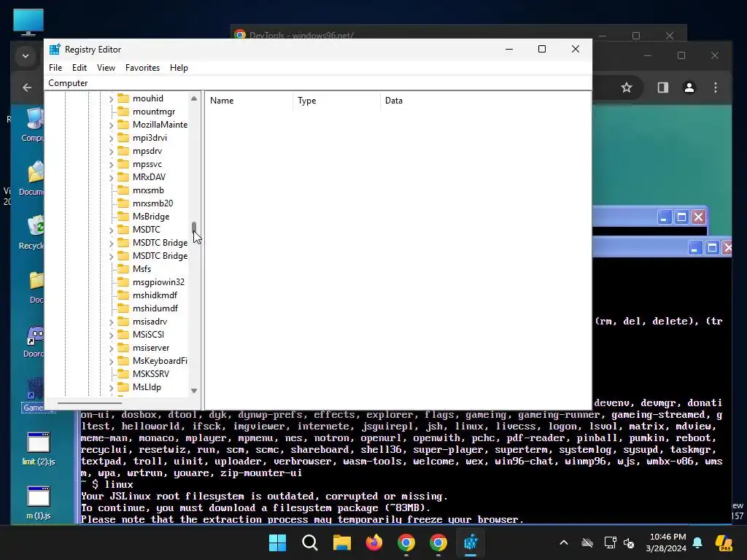Click the Registry Editor title bar icon
Viewport: 747px width, 560px height.
[x=55, y=50]
